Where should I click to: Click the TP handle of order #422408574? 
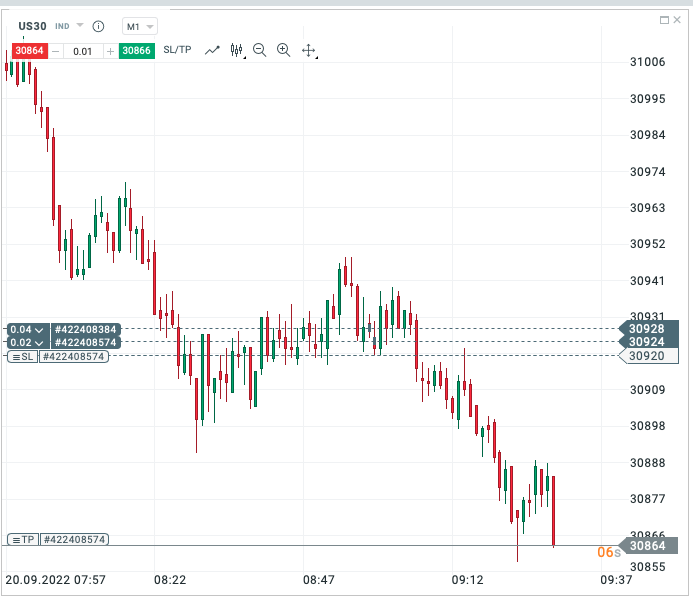(x=23, y=539)
